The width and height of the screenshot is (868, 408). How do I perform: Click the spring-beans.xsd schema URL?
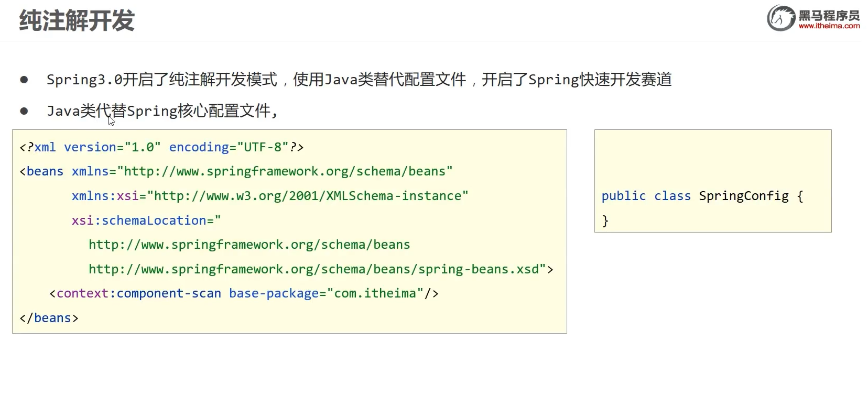pos(320,269)
